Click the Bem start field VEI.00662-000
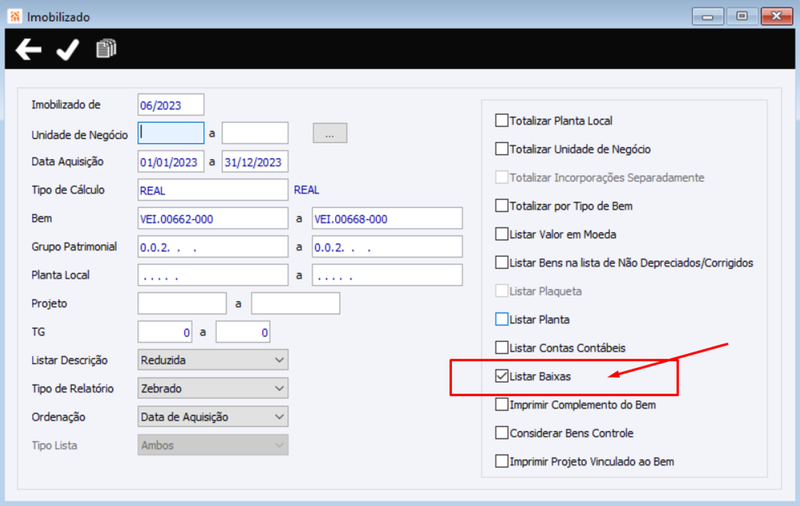The width and height of the screenshot is (800, 506). (213, 218)
